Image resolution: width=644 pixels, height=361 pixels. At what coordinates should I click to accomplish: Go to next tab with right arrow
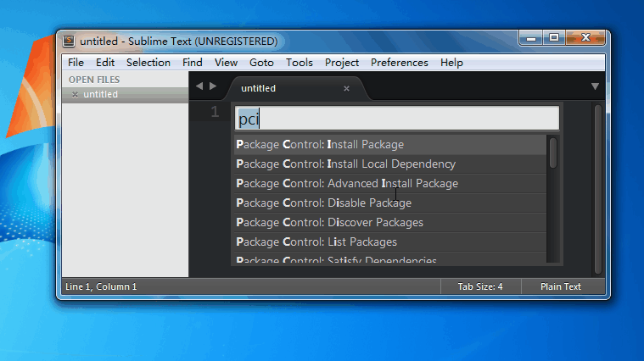[213, 86]
